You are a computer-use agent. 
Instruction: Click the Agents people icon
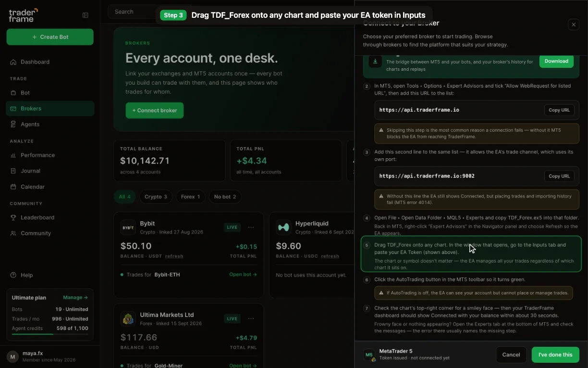pyautogui.click(x=13, y=124)
